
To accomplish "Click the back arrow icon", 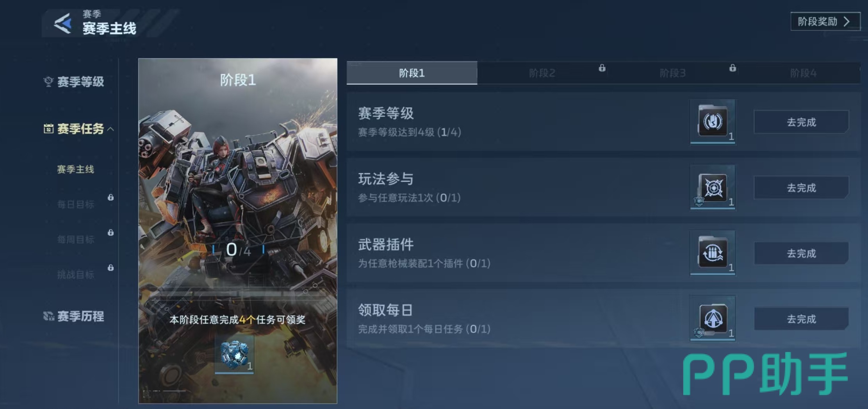I will (63, 23).
